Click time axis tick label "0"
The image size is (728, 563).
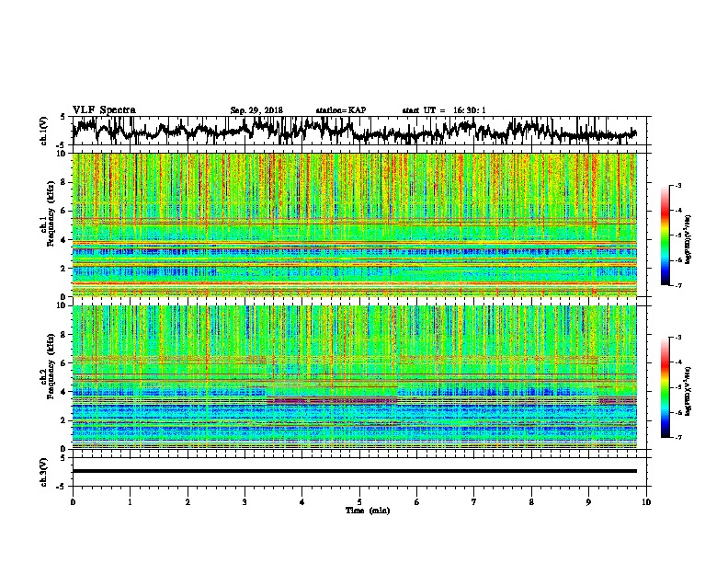pos(73,502)
